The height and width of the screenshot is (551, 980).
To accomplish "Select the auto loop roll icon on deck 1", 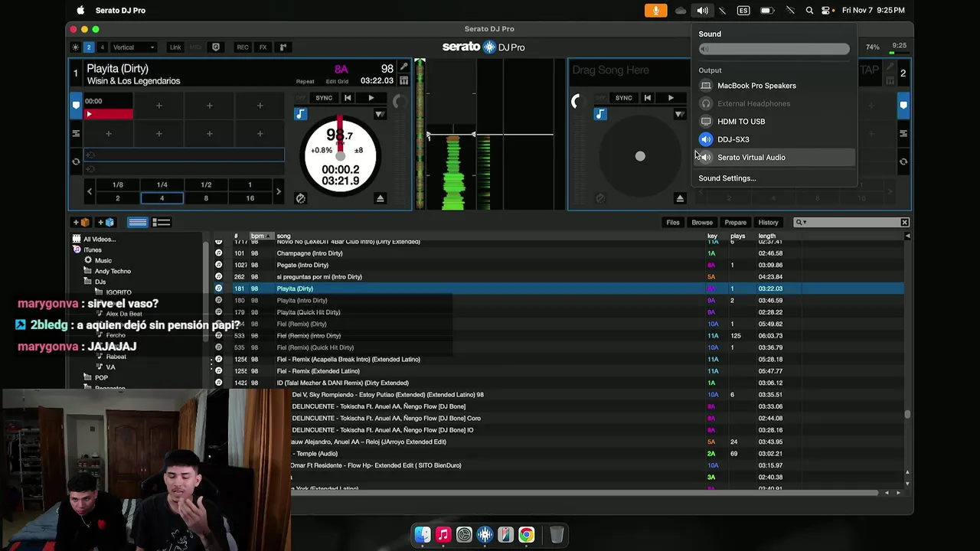I will click(76, 161).
